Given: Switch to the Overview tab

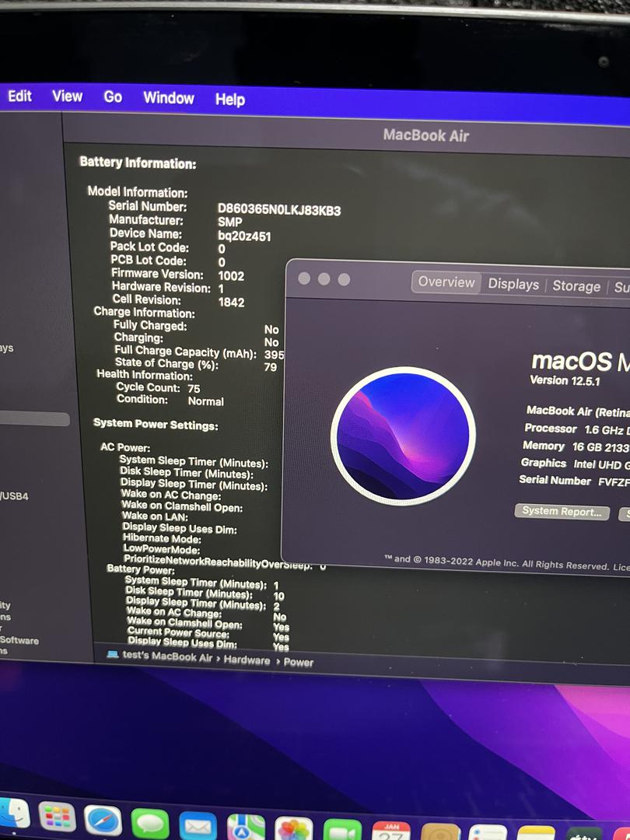Looking at the screenshot, I should coord(446,282).
